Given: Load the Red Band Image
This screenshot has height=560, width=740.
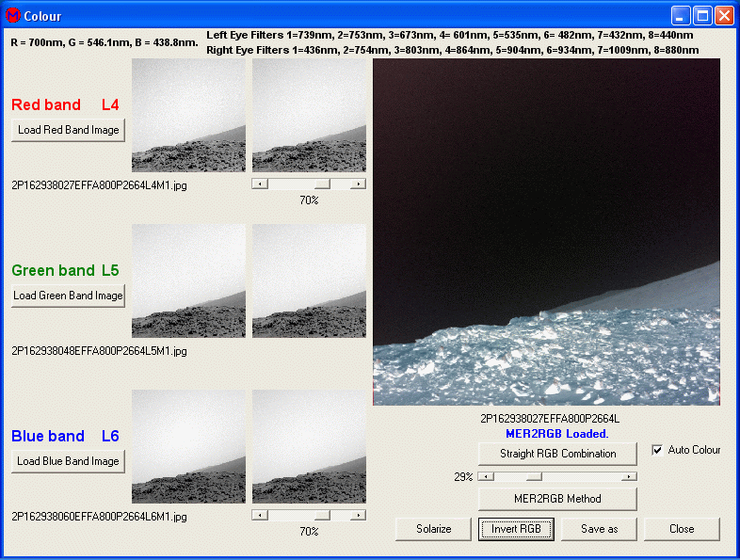Looking at the screenshot, I should 69,130.
